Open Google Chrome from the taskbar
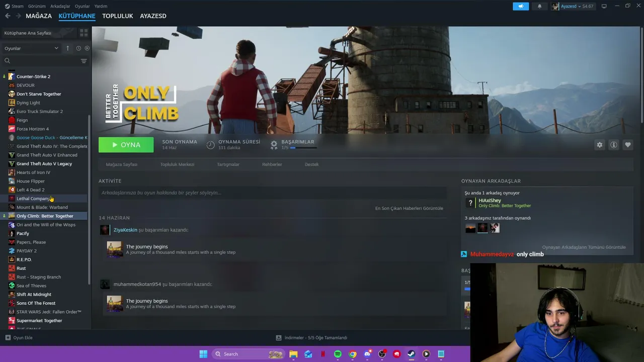 click(x=353, y=354)
